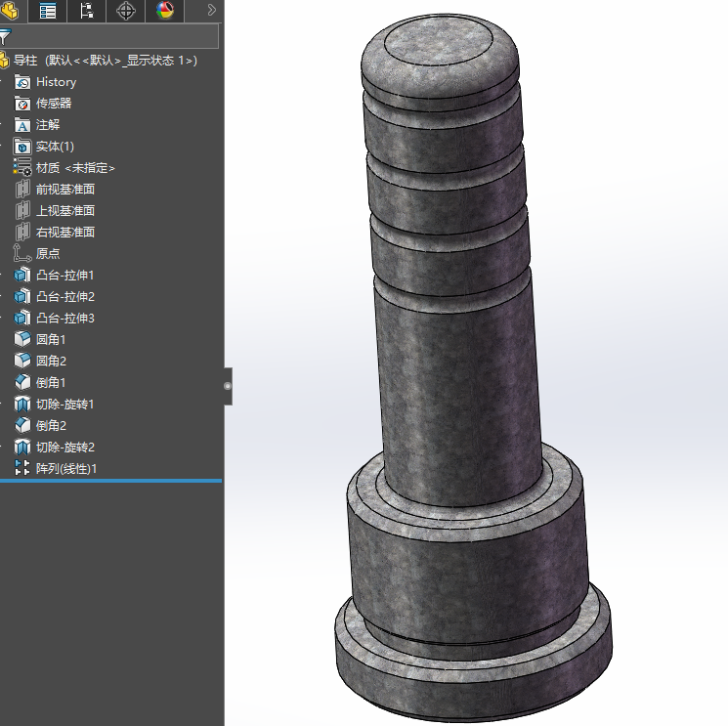Click the 右视基准面 plane icon
Screen dimensions: 728x726
(x=22, y=232)
